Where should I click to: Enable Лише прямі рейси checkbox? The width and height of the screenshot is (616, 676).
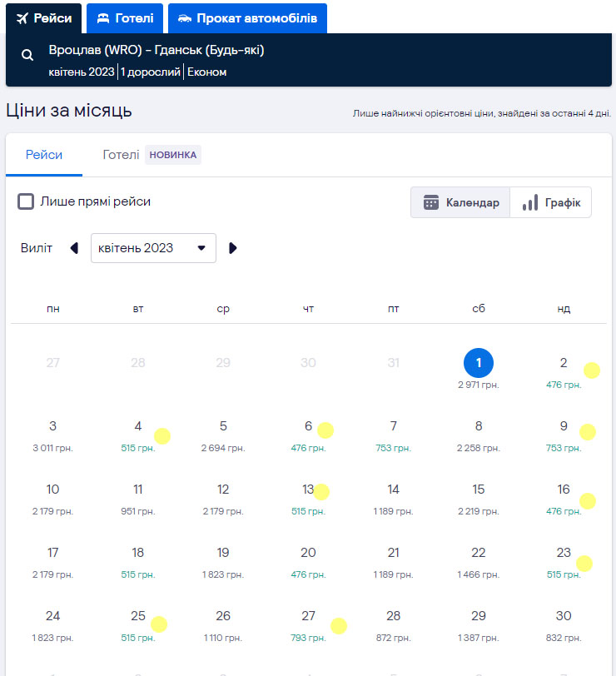click(26, 201)
